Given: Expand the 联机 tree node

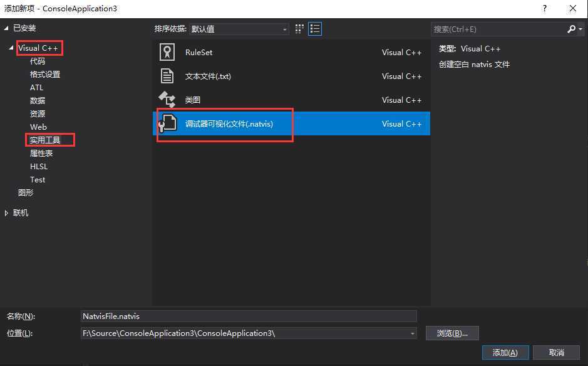Looking at the screenshot, I should click(6, 213).
